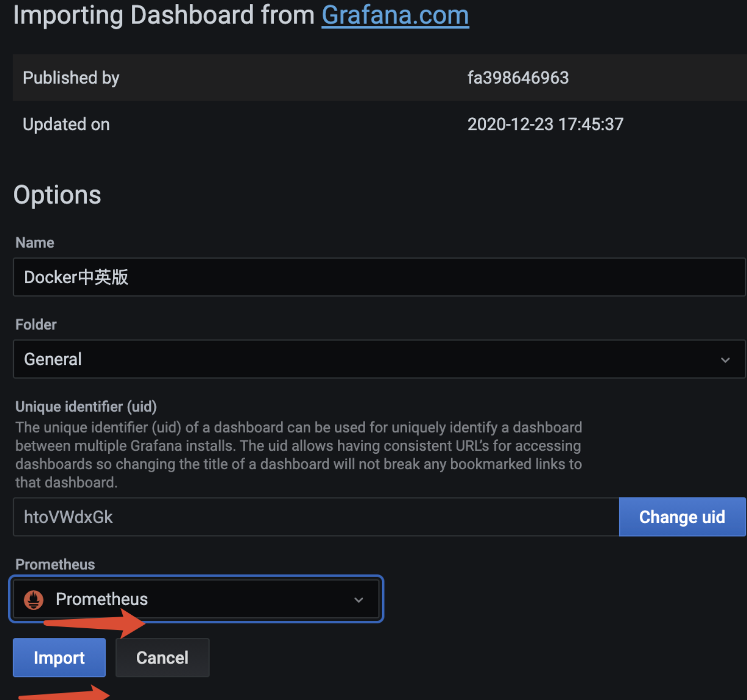Click the Change uid button
Image resolution: width=747 pixels, height=700 pixels.
[682, 517]
